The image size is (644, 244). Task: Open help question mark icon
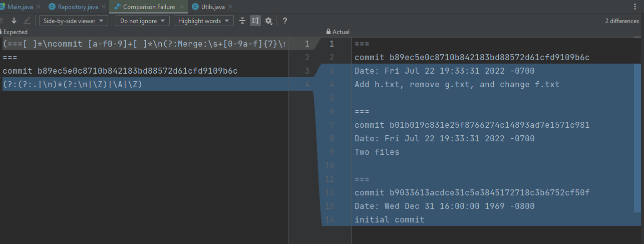[x=285, y=21]
